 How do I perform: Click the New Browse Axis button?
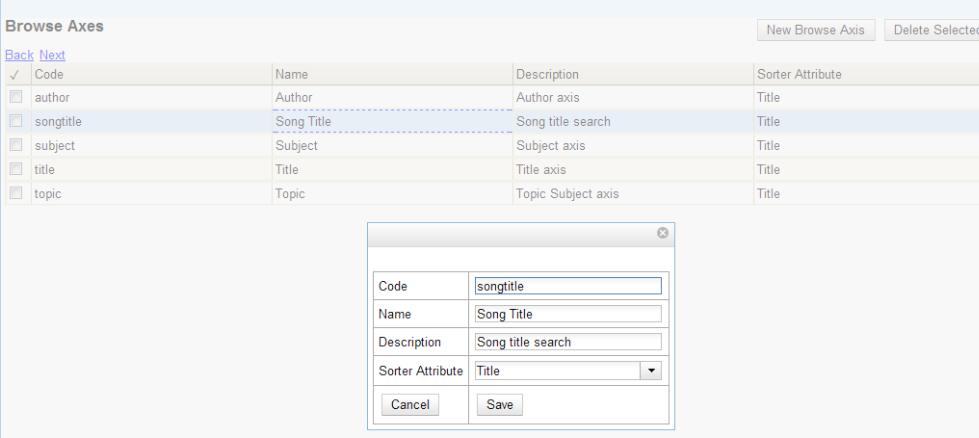pos(816,31)
